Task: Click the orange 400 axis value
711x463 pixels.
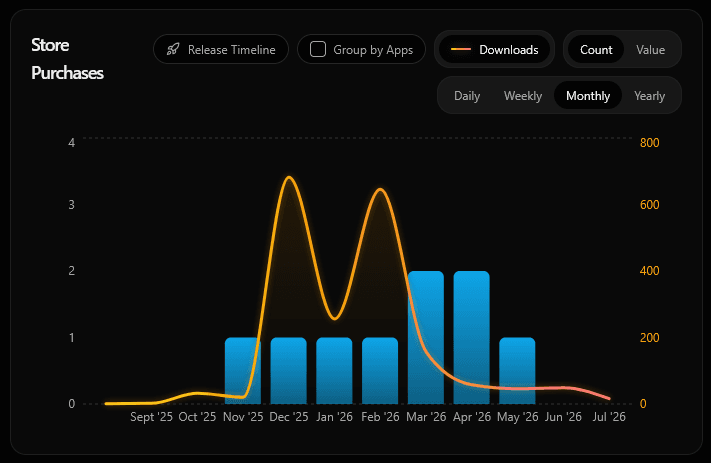Action: pos(649,271)
